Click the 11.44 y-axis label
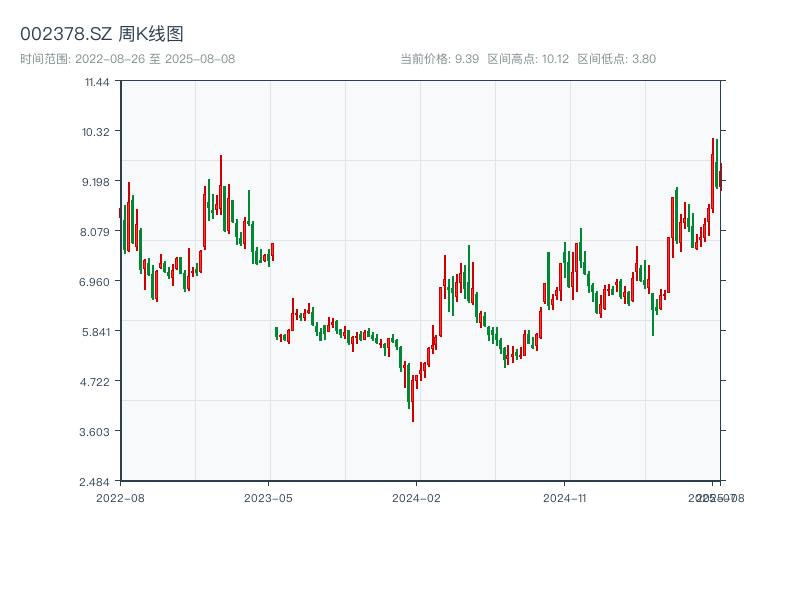The height and width of the screenshot is (600, 800). 97,81
